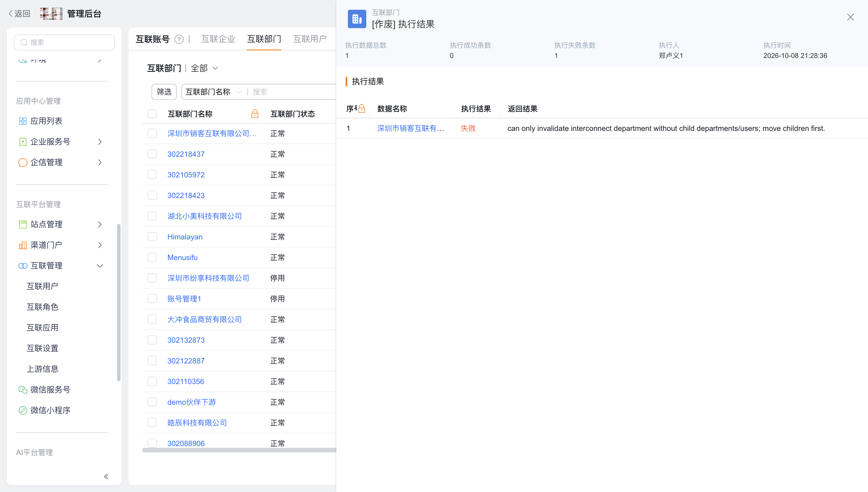Expand the 企业服务号 submenu

100,142
